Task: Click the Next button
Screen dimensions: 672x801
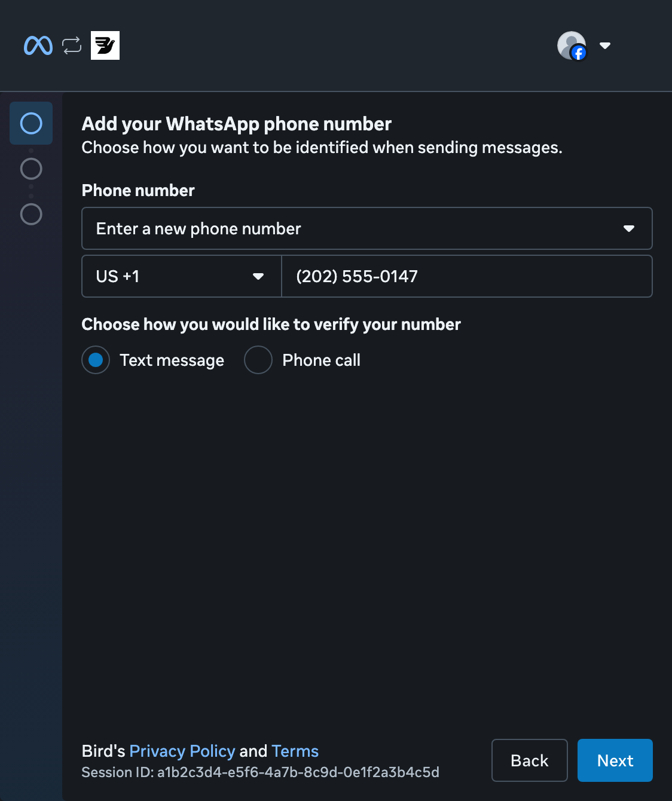Action: [x=615, y=760]
